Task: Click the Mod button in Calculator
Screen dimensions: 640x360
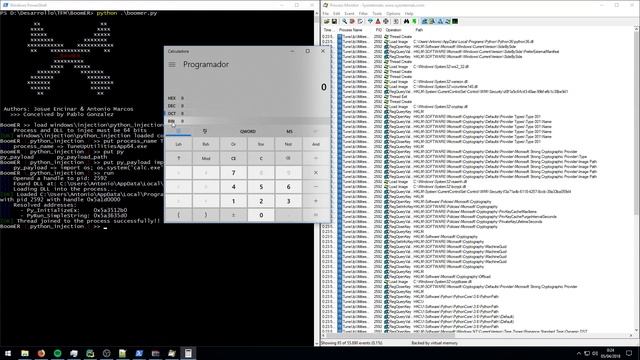Action: tap(206, 158)
